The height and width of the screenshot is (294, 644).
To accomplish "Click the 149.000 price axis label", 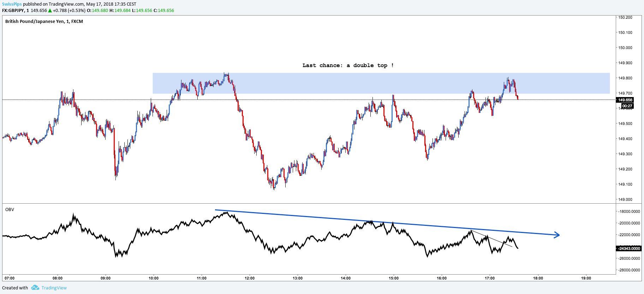I will coord(625,199).
